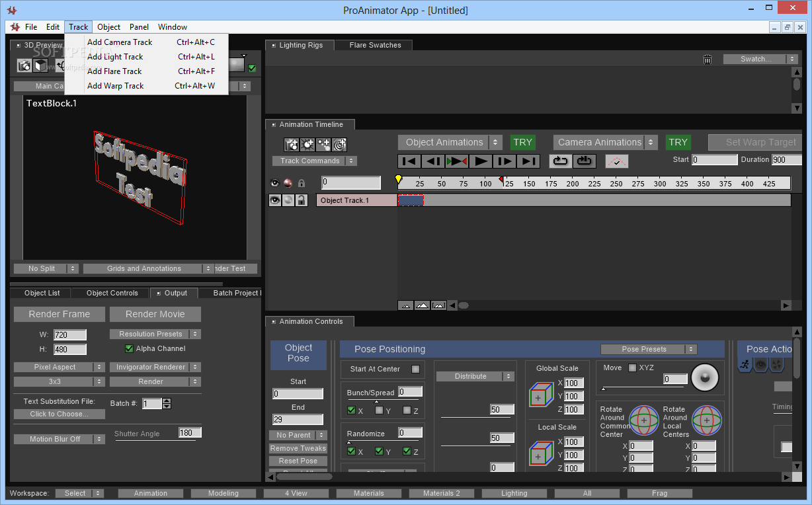Click the loop playback icon

coord(560,161)
